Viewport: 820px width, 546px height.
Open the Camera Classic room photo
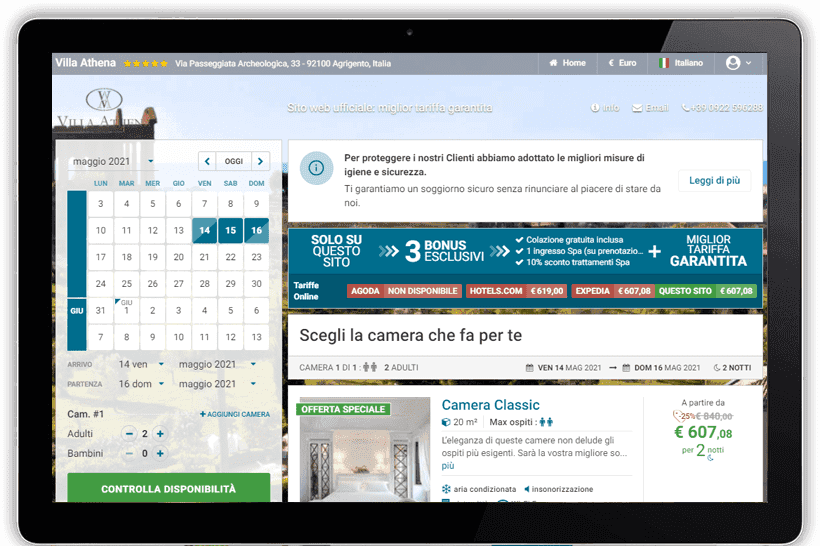click(365, 450)
